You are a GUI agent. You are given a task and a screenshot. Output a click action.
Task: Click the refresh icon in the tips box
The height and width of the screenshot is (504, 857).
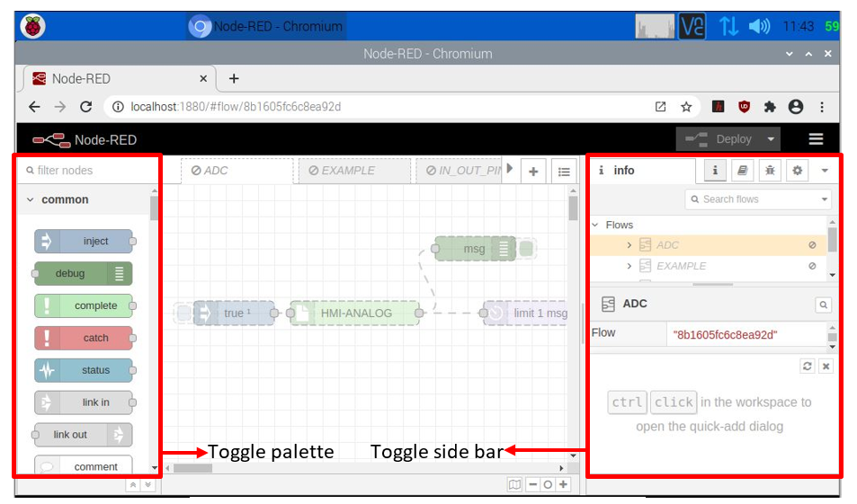pyautogui.click(x=807, y=366)
